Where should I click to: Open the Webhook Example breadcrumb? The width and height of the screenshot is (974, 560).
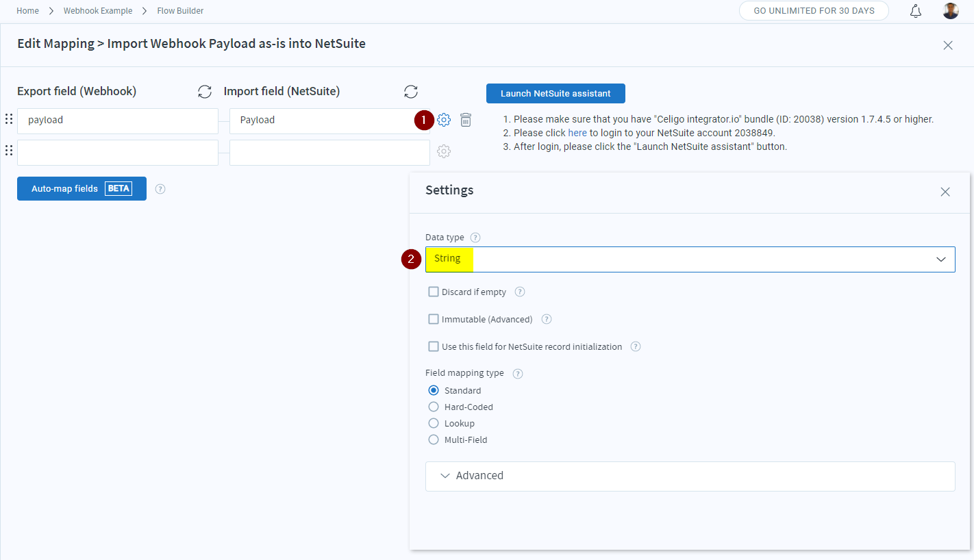tap(97, 11)
